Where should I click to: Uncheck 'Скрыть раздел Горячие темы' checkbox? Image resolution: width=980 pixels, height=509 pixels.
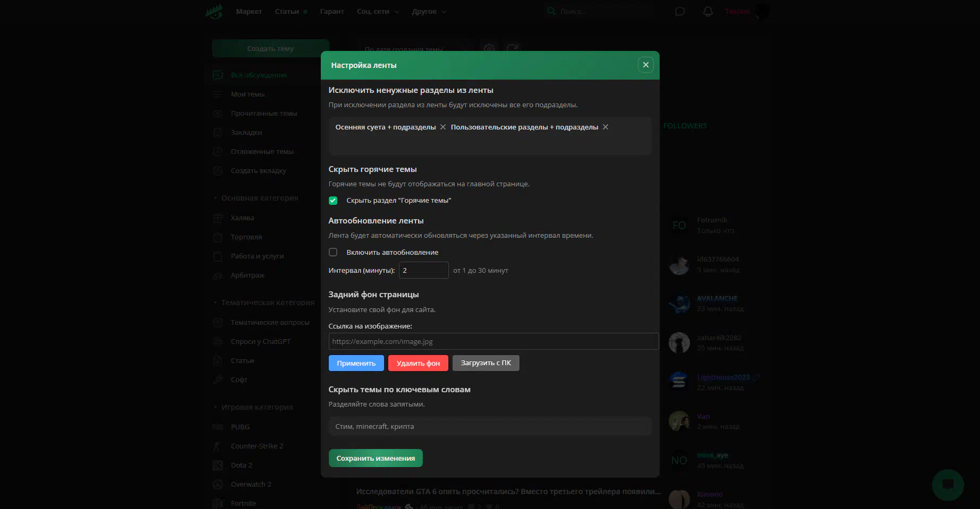click(x=333, y=201)
